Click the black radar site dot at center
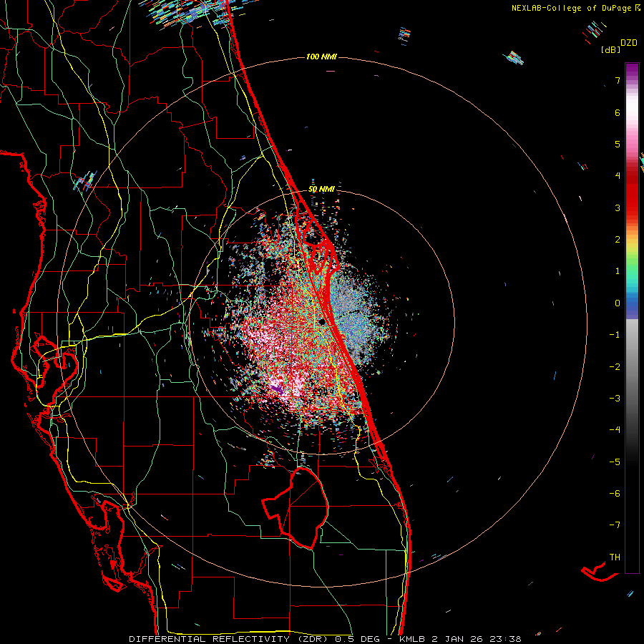644x644 pixels. coord(322,322)
